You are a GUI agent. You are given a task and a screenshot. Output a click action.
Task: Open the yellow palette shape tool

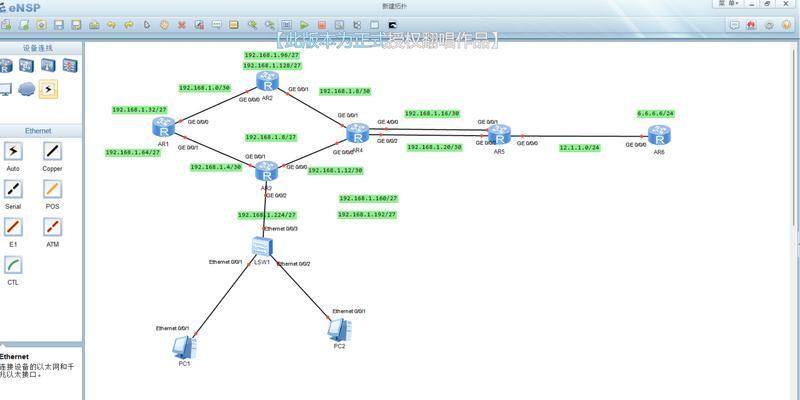234,24
